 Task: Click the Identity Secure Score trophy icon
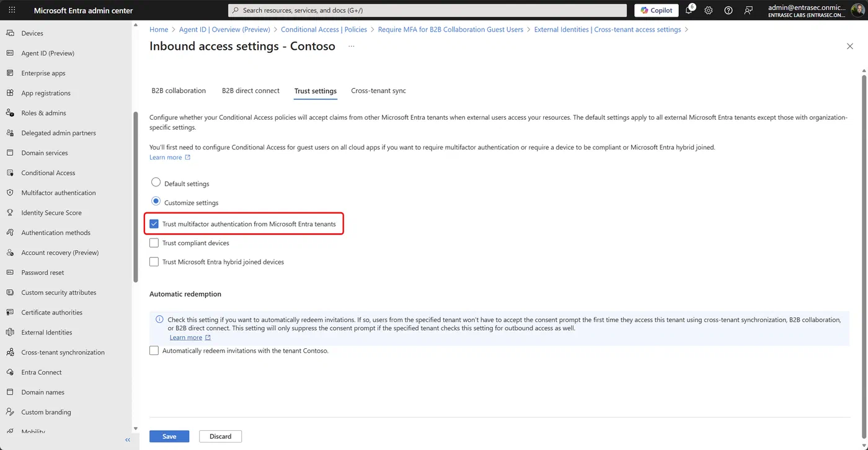coord(10,212)
